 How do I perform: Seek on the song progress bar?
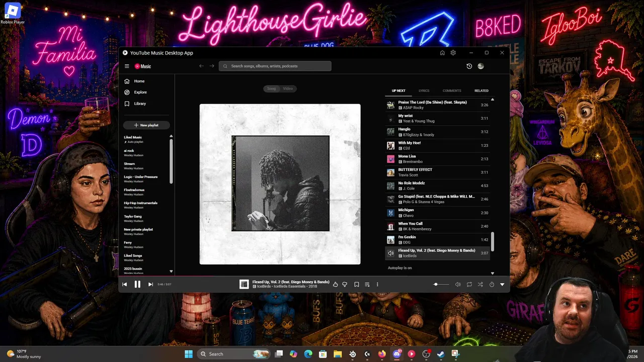pyautogui.click(x=314, y=276)
